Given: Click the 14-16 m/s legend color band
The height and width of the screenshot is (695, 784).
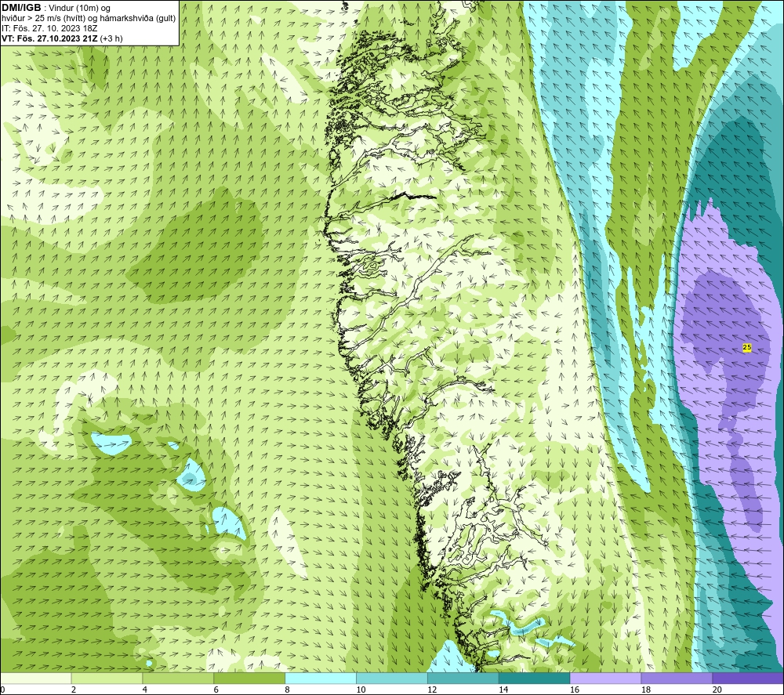Looking at the screenshot, I should tap(534, 678).
